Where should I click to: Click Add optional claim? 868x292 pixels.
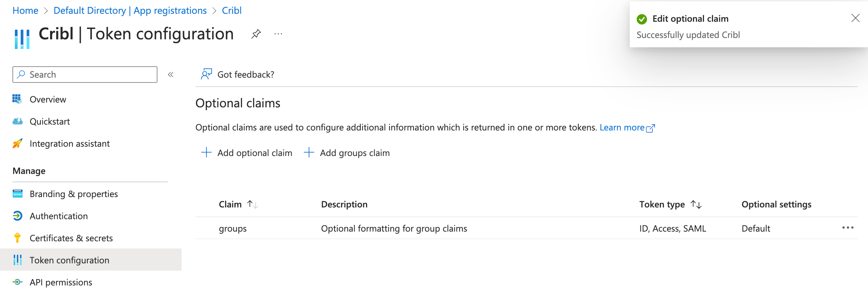coord(254,153)
